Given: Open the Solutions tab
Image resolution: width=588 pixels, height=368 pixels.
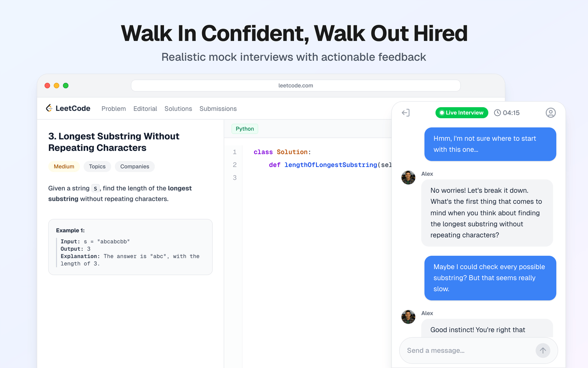Looking at the screenshot, I should tap(178, 109).
